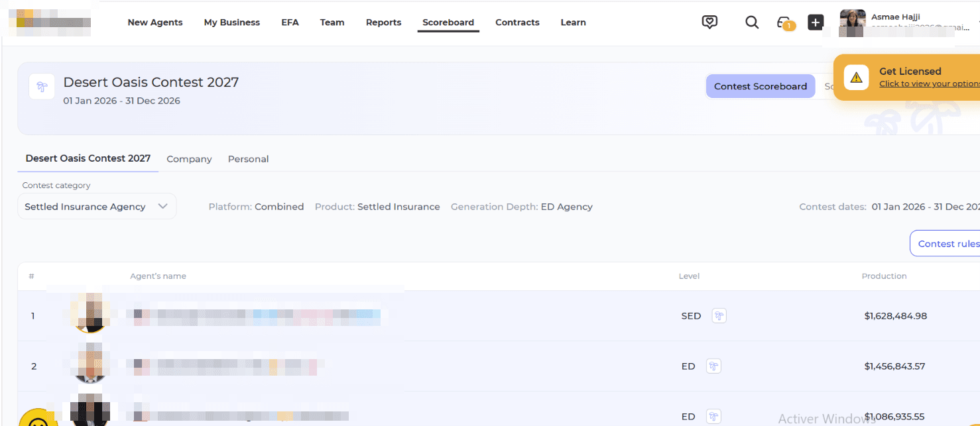
Task: Open the Contracts page
Action: [x=518, y=23]
